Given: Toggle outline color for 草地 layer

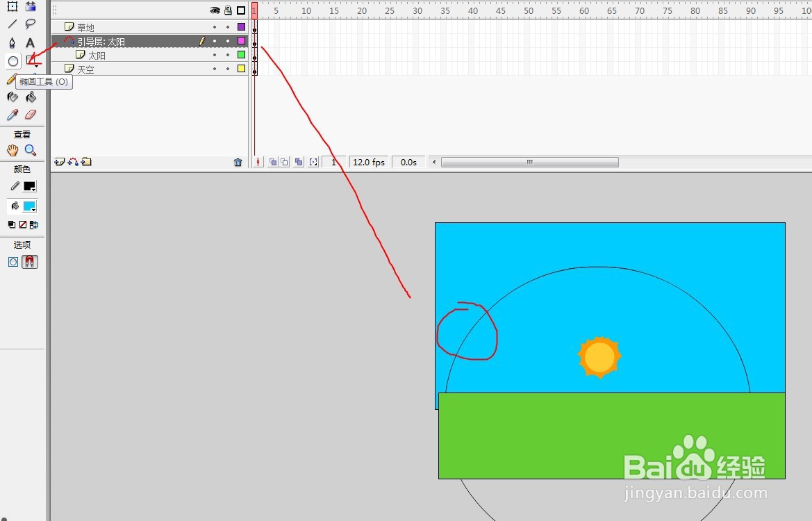Looking at the screenshot, I should (241, 27).
